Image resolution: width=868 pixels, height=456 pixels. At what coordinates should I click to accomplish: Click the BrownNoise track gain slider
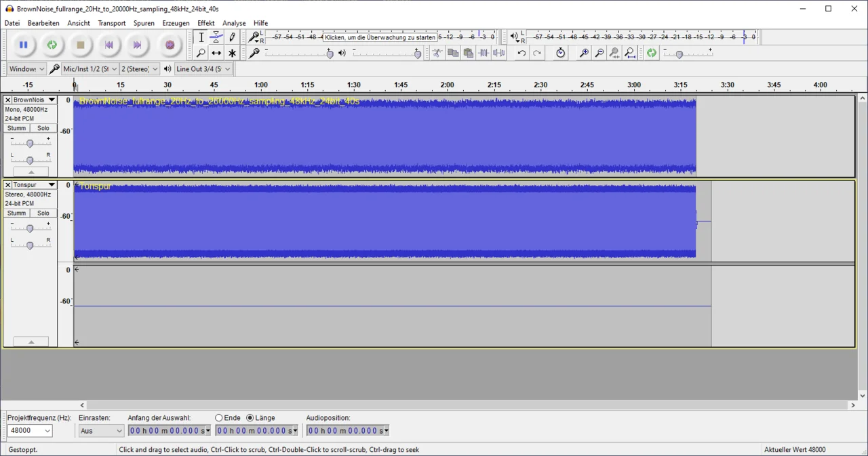(30, 143)
